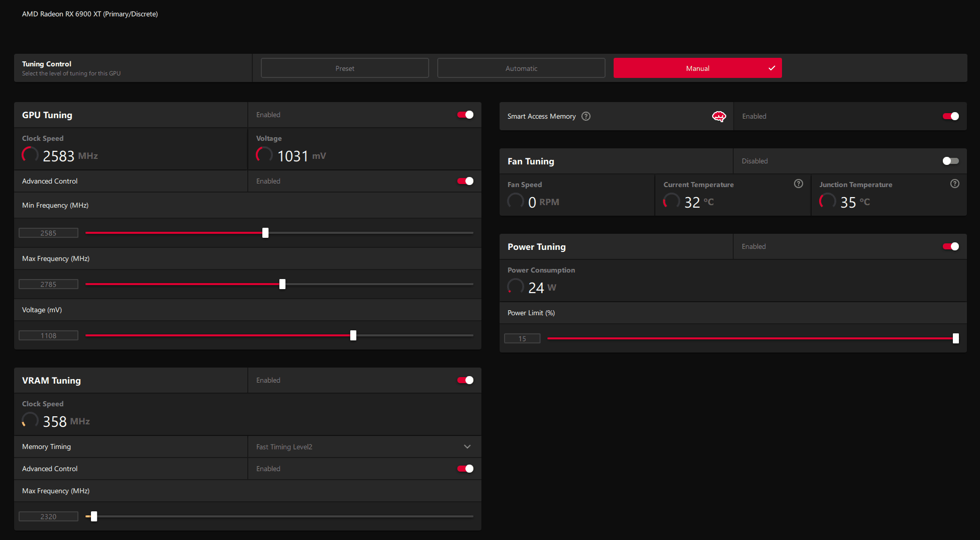980x540 pixels.
Task: Click the VRAM Max Frequency slider handle
Action: pyautogui.click(x=94, y=516)
